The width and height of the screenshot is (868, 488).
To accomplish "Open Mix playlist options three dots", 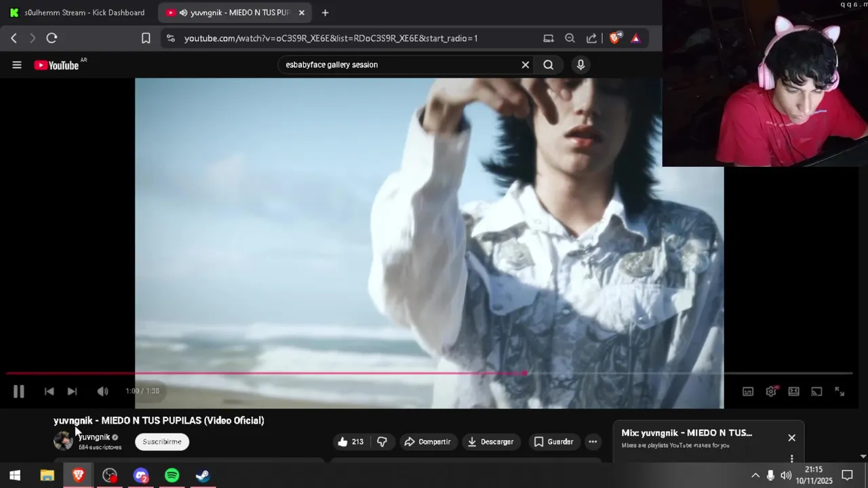I will pyautogui.click(x=791, y=459).
